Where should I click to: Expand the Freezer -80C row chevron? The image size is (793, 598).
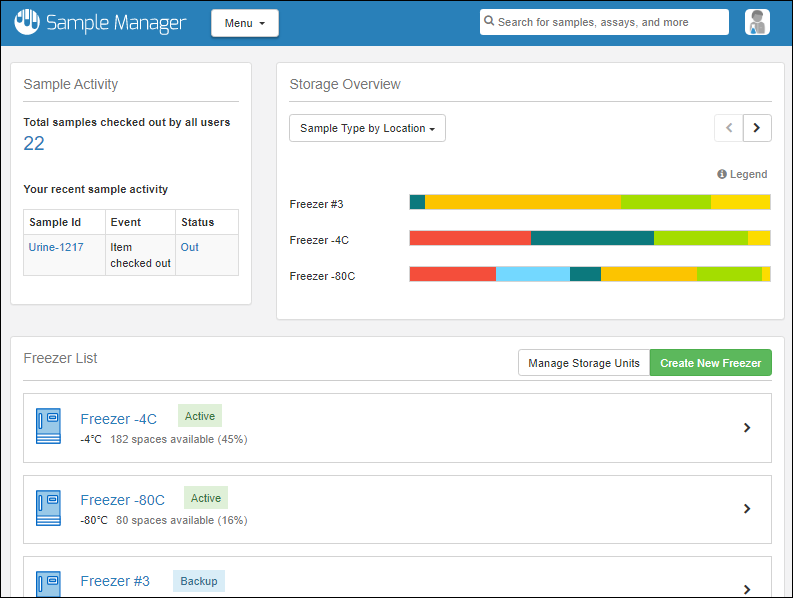(747, 509)
